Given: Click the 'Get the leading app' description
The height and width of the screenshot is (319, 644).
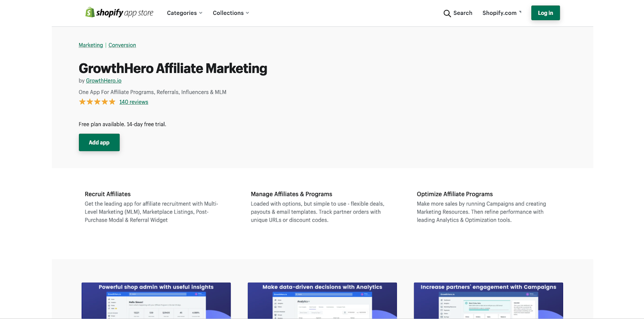Looking at the screenshot, I should pos(151,212).
